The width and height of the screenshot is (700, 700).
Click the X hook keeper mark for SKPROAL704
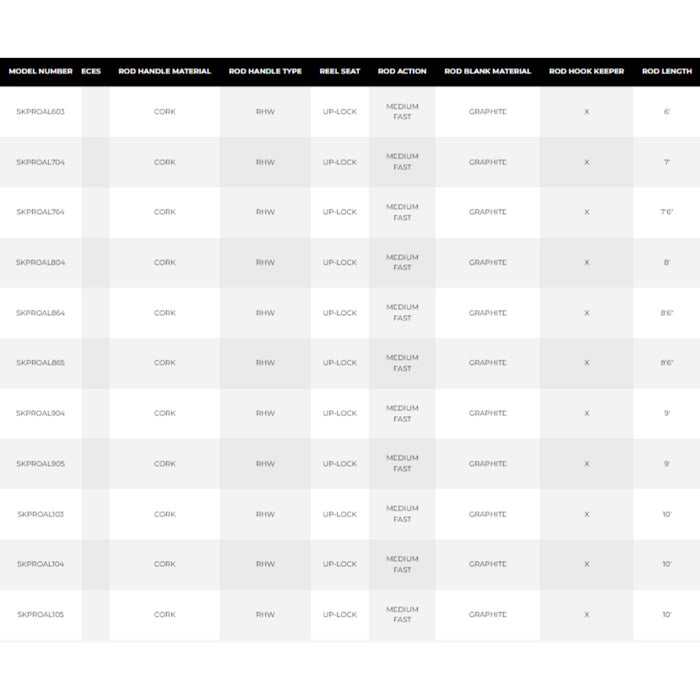[587, 162]
